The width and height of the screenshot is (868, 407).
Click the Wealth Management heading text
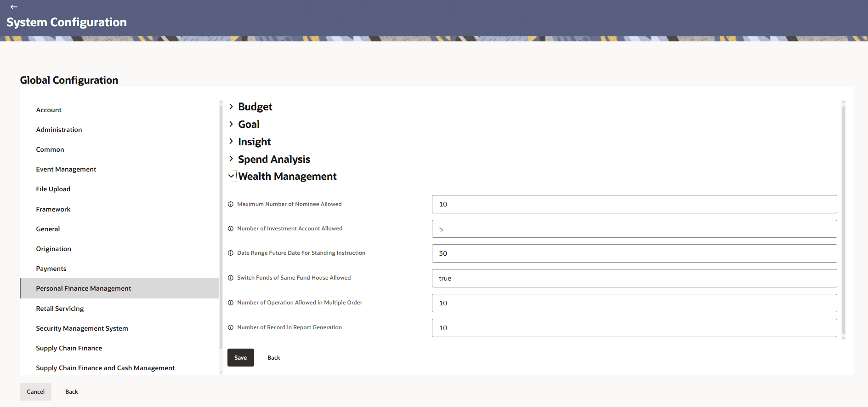288,176
